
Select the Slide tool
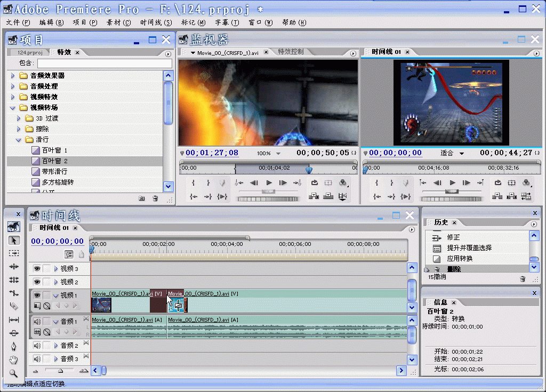13,333
